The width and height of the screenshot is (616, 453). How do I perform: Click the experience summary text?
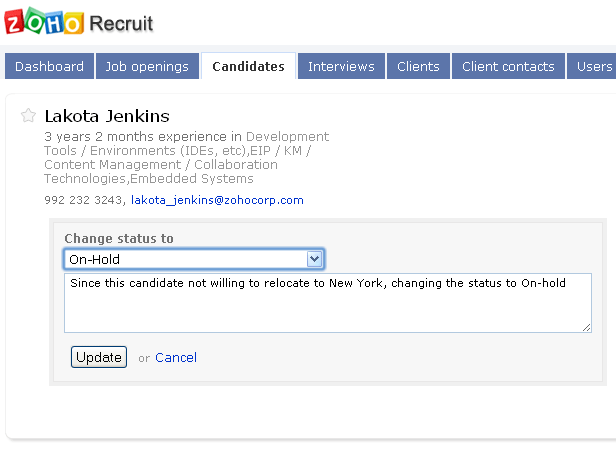pos(186,158)
